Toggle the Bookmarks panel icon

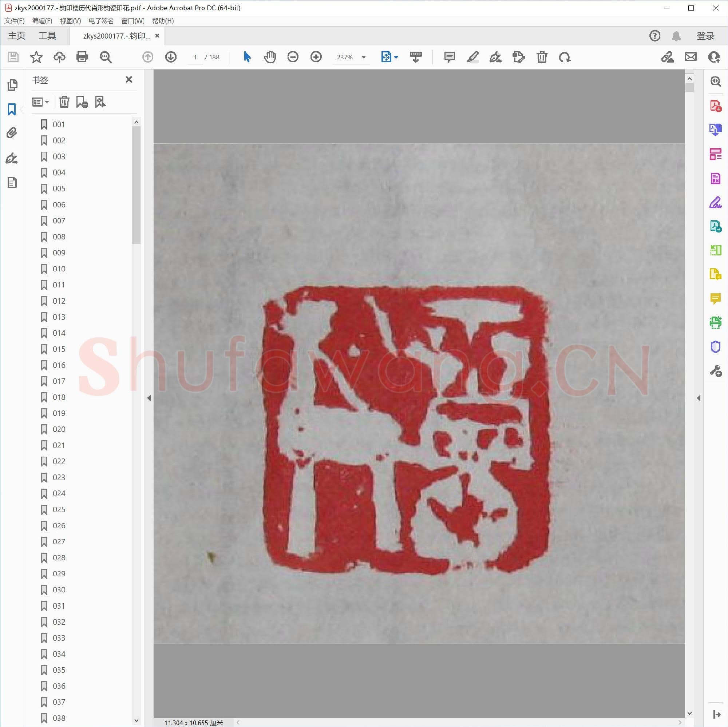coord(12,109)
